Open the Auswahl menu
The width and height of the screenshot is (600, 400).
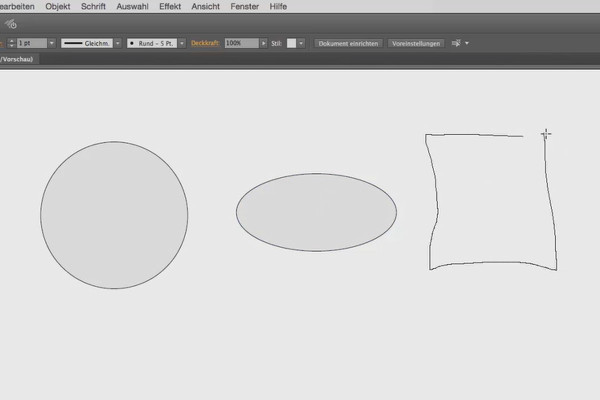coord(132,7)
